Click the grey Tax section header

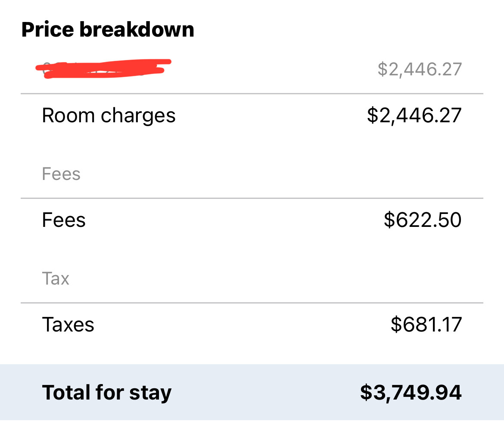(x=56, y=279)
